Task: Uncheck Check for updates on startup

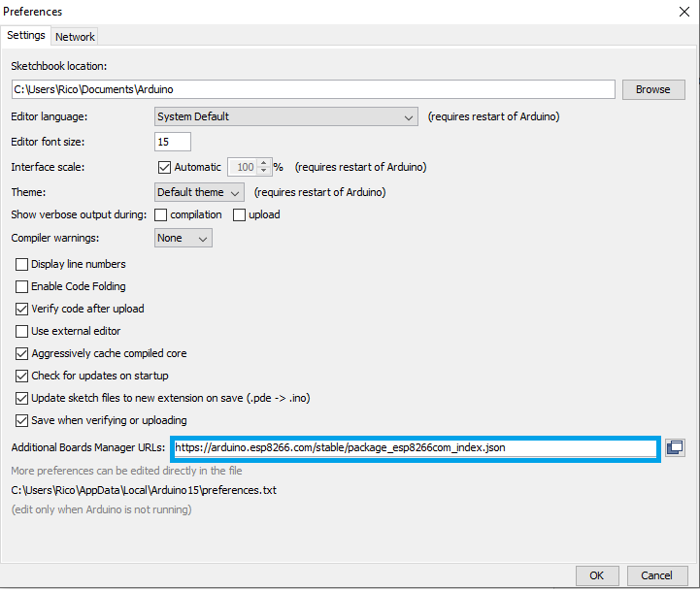Action: pos(22,376)
